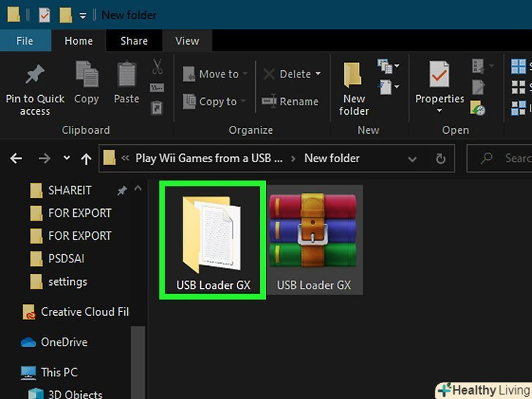Select the USB Loader GX folder
The image size is (532, 399).
coord(213,240)
